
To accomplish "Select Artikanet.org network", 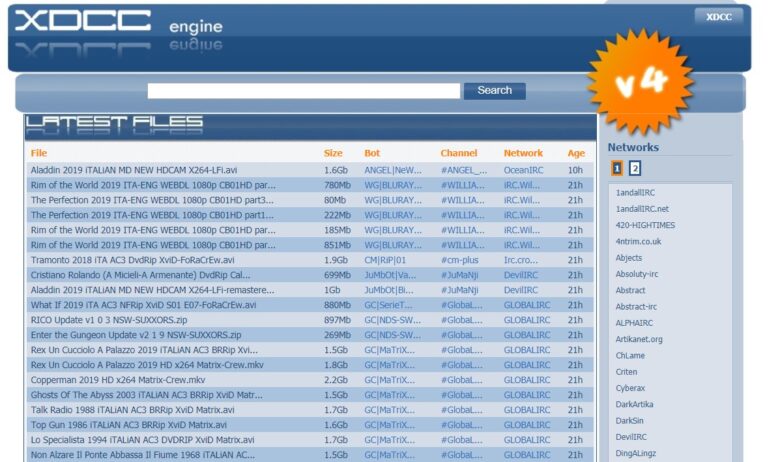I will coord(639,339).
